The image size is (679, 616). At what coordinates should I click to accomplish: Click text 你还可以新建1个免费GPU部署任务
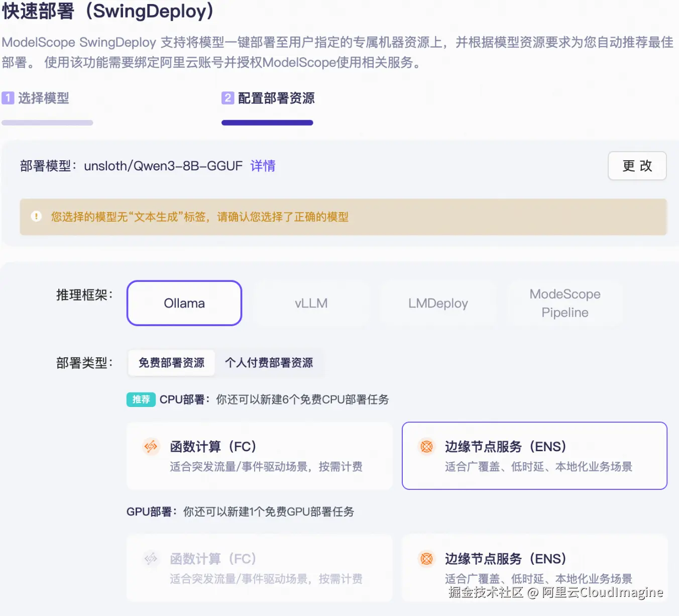click(269, 511)
